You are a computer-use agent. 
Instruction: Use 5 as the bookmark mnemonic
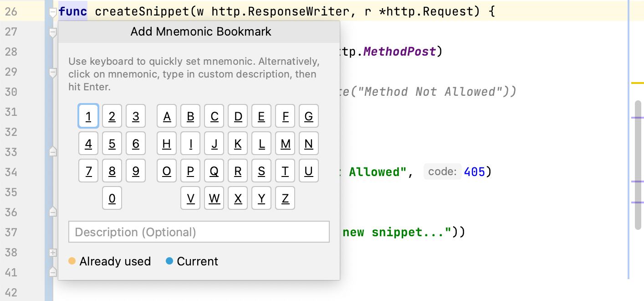(x=112, y=144)
